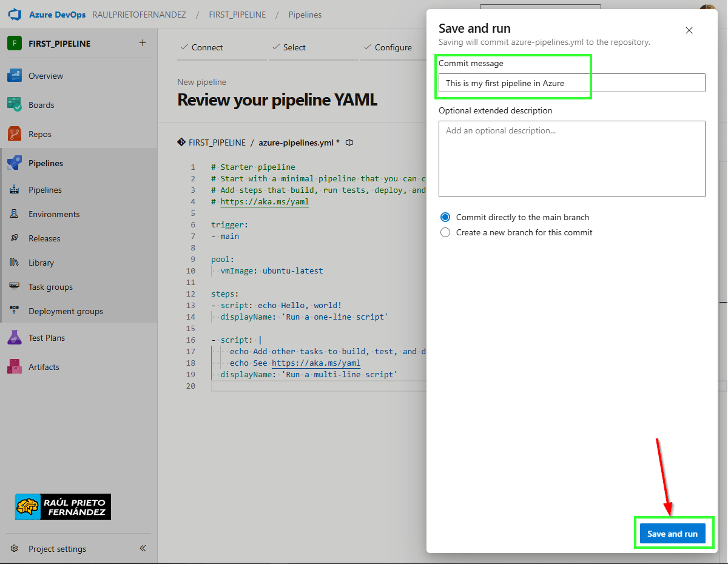
Task: Click the plus icon next to FIRST_PIPELINE
Action: pos(143,43)
